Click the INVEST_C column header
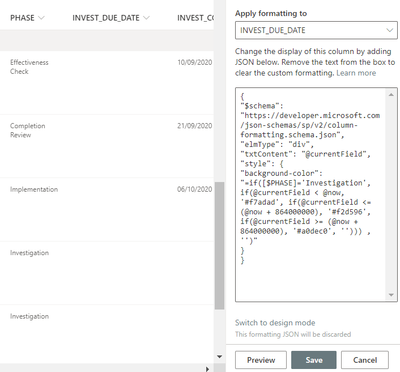The image size is (400, 372). [196, 18]
